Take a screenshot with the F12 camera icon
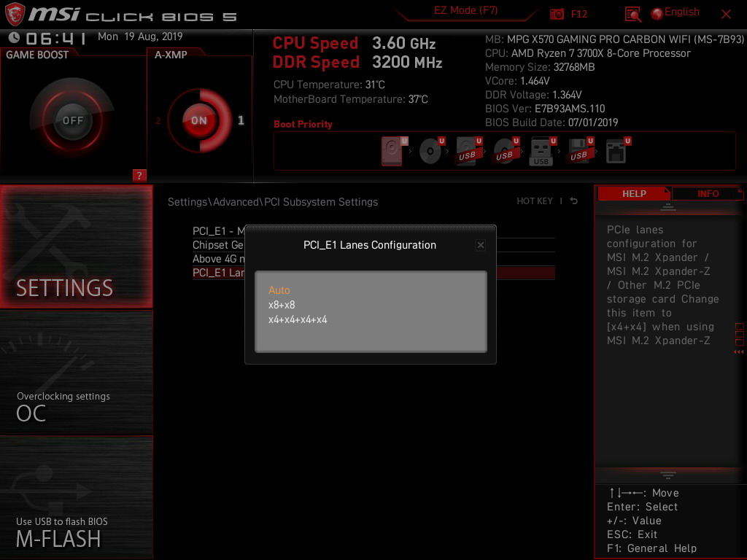This screenshot has height=560, width=747. tap(557, 14)
